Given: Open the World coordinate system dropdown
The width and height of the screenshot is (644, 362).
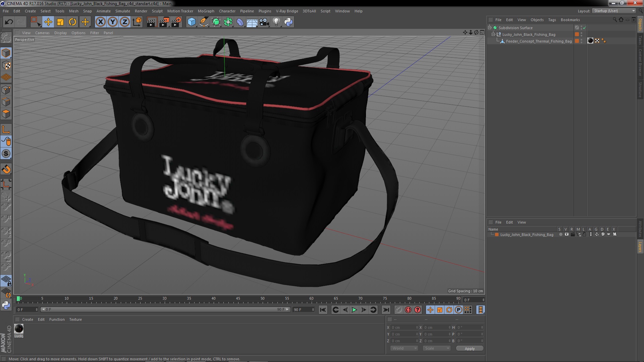Looking at the screenshot, I should (404, 348).
